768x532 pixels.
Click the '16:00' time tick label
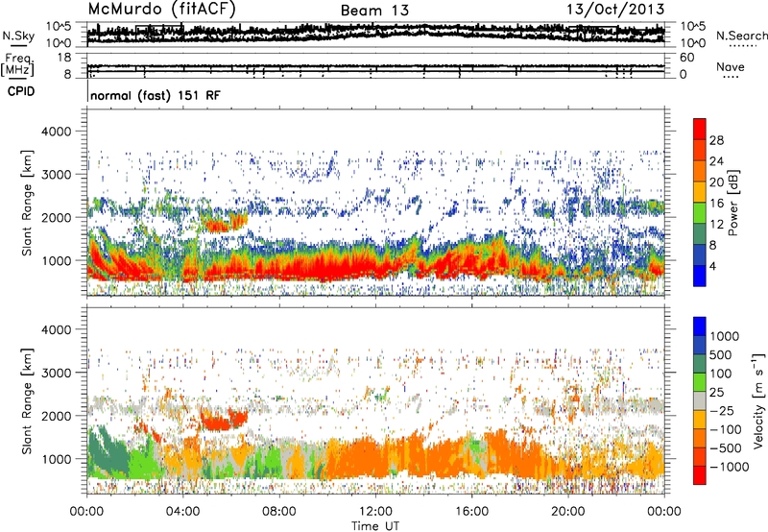(x=471, y=512)
